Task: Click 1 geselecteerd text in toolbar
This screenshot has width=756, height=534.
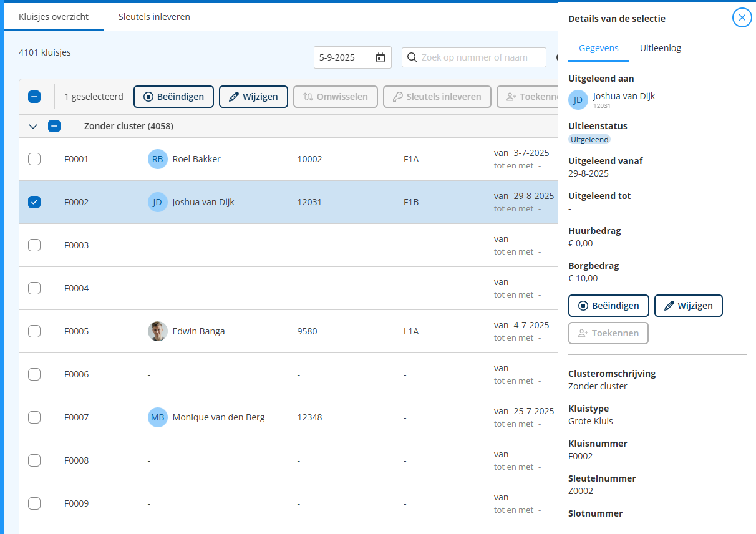Action: (94, 97)
